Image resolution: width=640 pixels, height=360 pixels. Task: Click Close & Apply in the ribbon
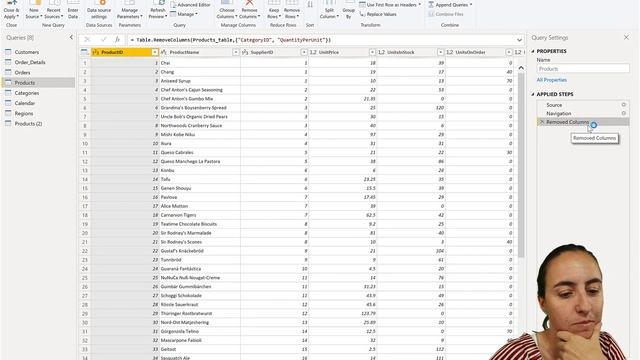11,10
